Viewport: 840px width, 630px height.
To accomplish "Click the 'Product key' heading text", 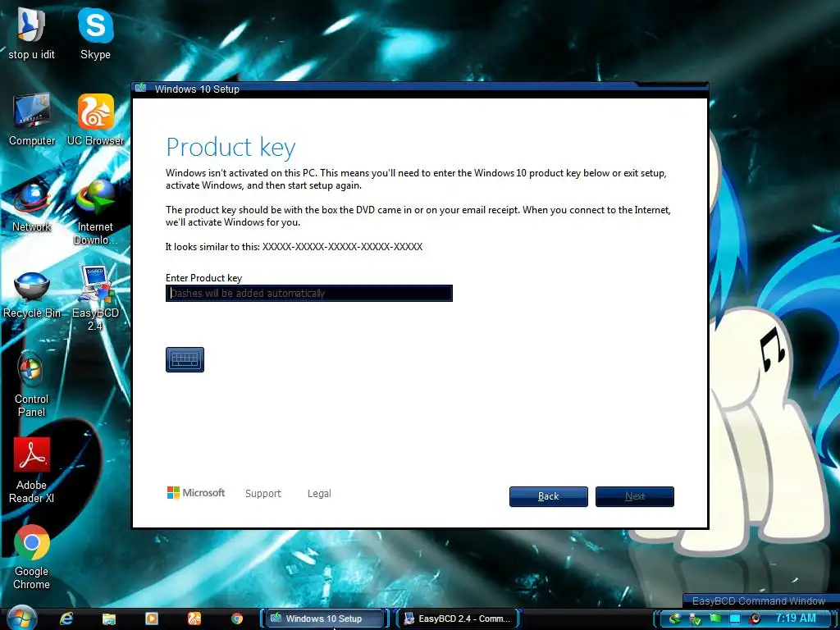I will point(231,148).
